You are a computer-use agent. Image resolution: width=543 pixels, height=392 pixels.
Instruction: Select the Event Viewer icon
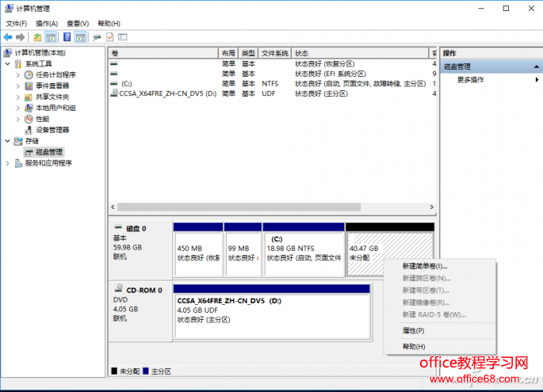(x=29, y=86)
